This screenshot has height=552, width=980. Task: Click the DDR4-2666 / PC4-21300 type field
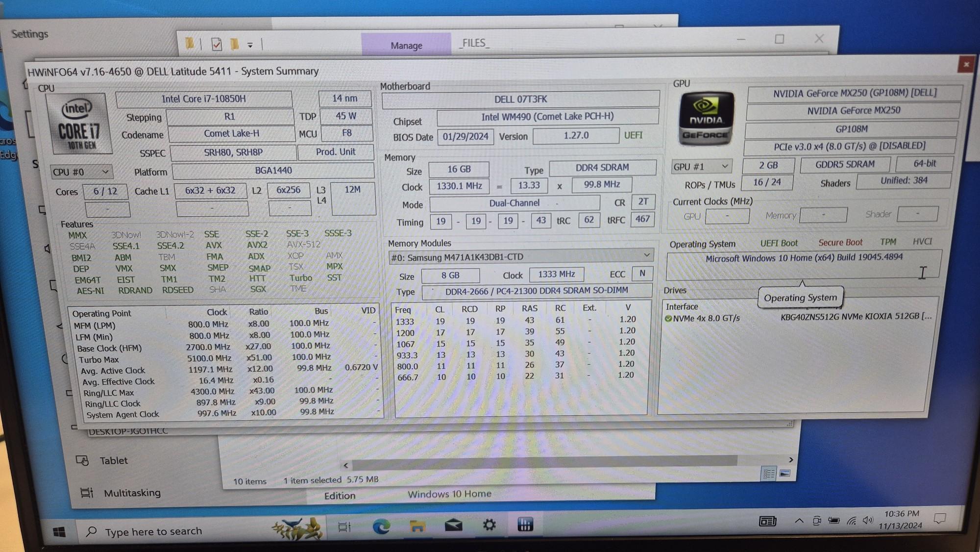(537, 291)
